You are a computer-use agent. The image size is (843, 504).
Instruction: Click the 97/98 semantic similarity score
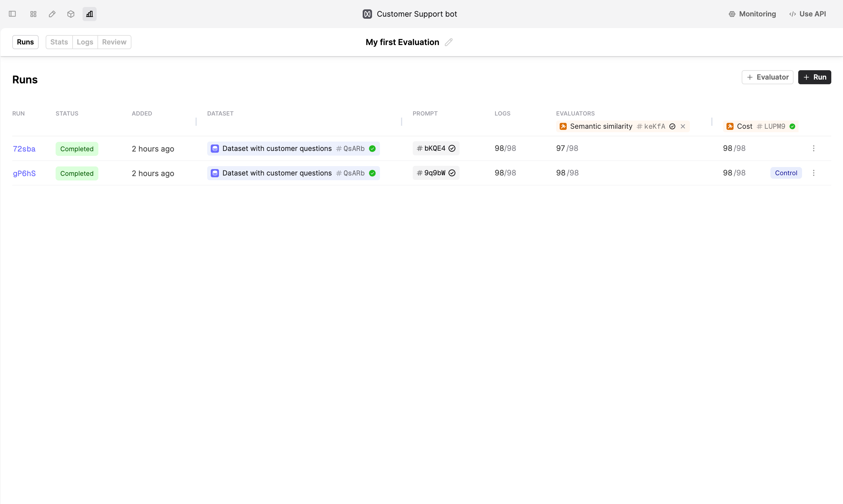coord(567,148)
